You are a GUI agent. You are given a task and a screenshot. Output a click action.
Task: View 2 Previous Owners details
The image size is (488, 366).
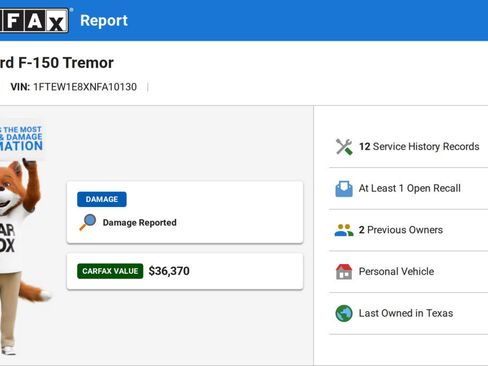coord(408,230)
